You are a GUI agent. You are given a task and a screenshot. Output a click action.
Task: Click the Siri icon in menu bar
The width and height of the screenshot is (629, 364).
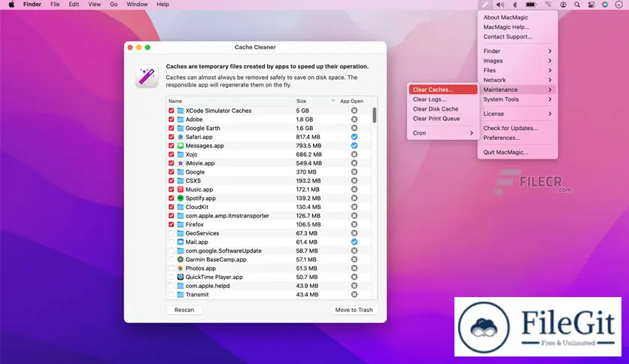(605, 5)
